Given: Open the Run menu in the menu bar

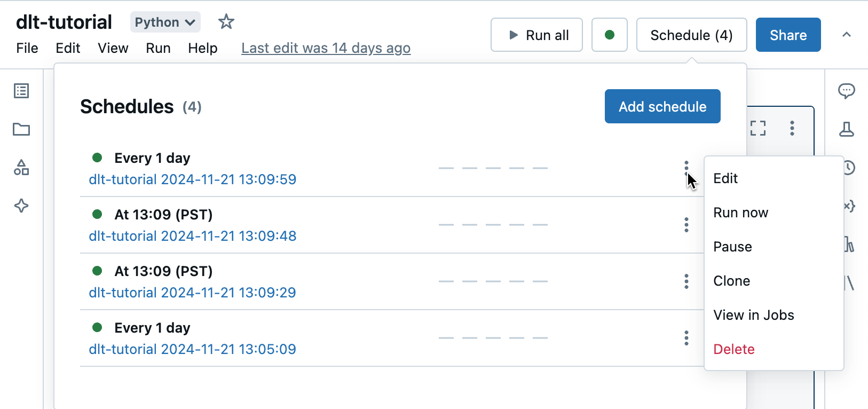Looking at the screenshot, I should [x=158, y=48].
